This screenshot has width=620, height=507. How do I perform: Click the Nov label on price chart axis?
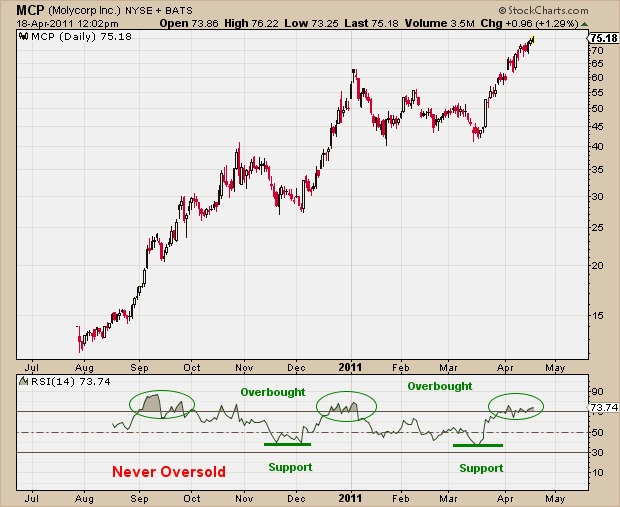click(244, 368)
